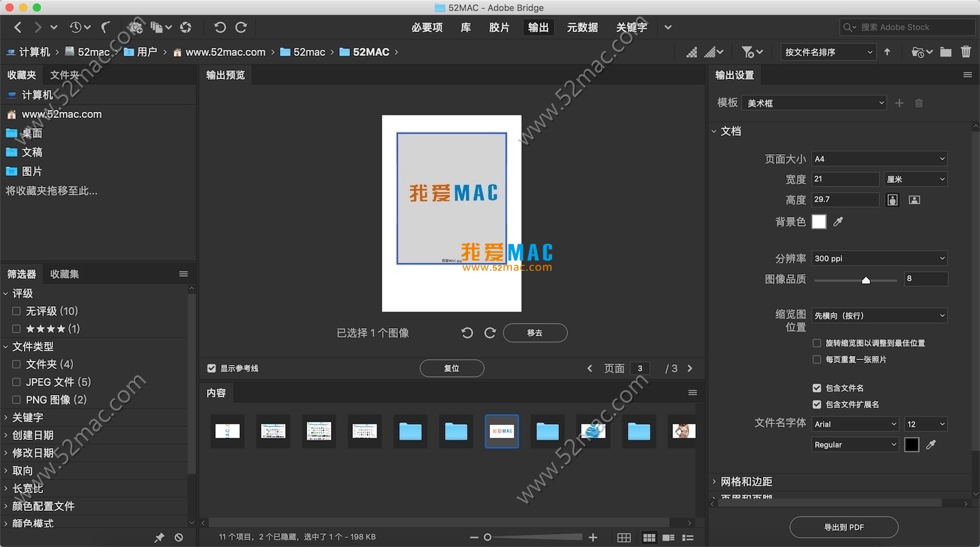Viewport: 980px width, 547px height.
Task: Click the get photos from camera icon
Action: coord(135,27)
